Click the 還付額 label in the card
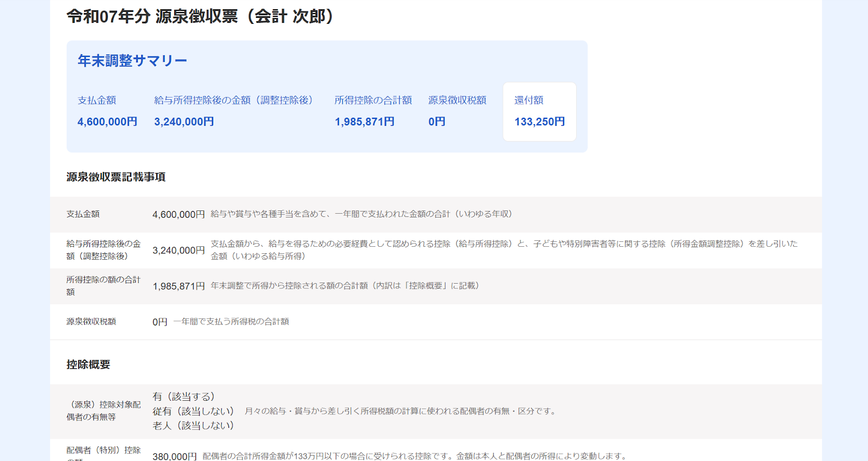The image size is (868, 461). [529, 100]
